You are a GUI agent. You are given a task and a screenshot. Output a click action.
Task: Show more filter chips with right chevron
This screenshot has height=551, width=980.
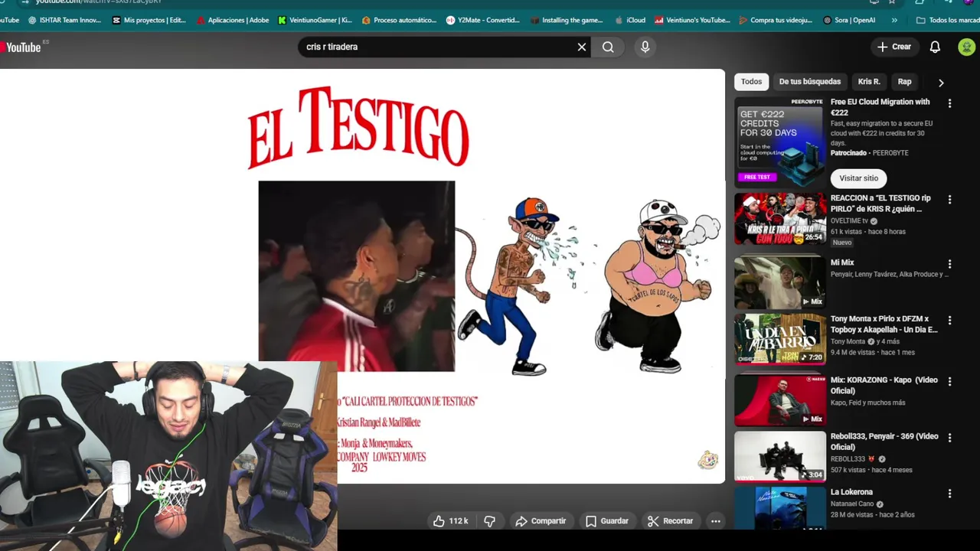(941, 83)
